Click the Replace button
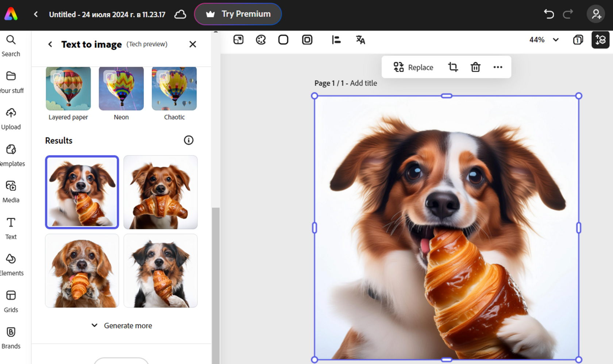 pyautogui.click(x=413, y=67)
